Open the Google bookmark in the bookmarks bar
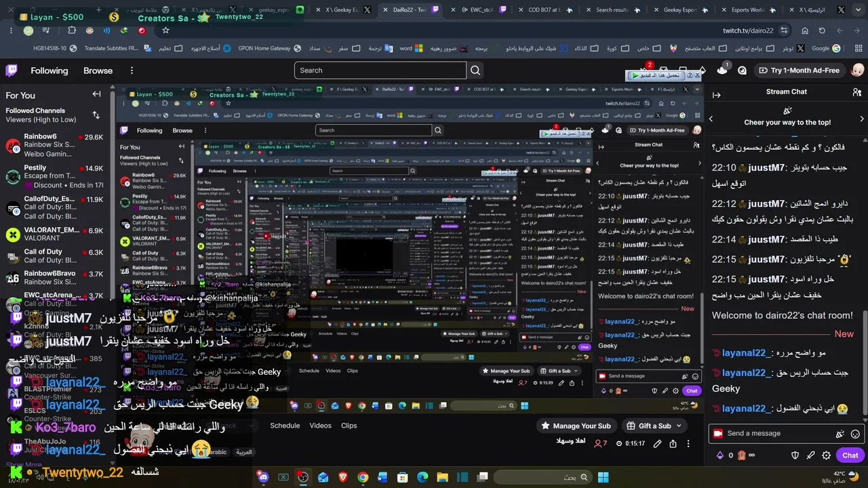868x488 pixels. point(826,49)
